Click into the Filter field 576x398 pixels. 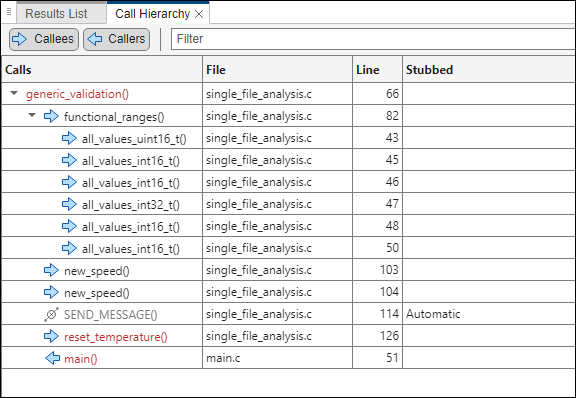coord(373,39)
